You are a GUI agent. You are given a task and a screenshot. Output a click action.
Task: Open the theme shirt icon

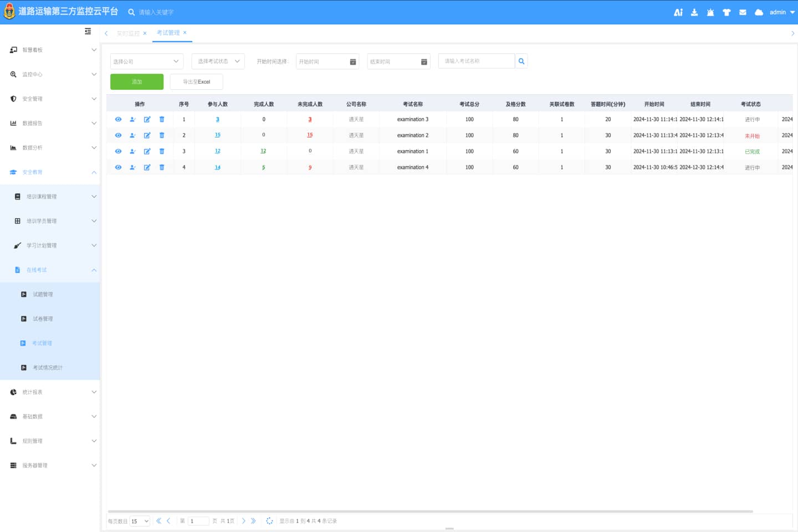727,12
